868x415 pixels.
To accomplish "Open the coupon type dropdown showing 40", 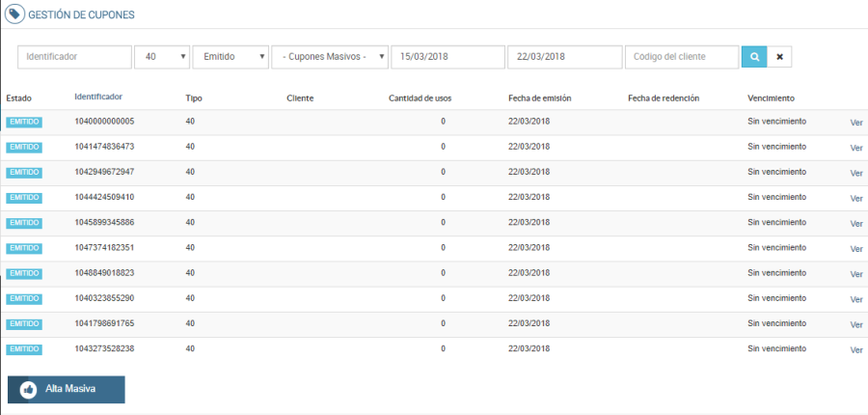I will click(x=162, y=57).
